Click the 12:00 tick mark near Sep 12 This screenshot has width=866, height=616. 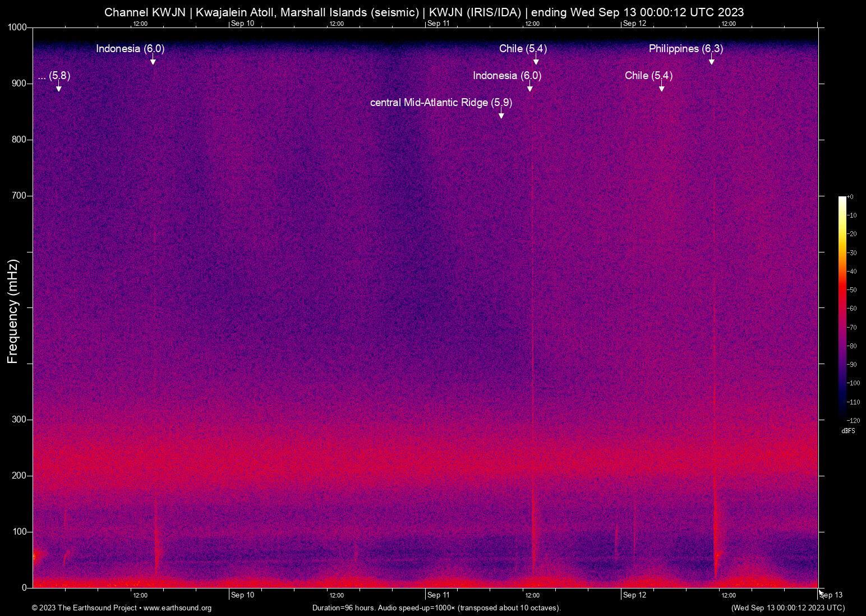[729, 595]
